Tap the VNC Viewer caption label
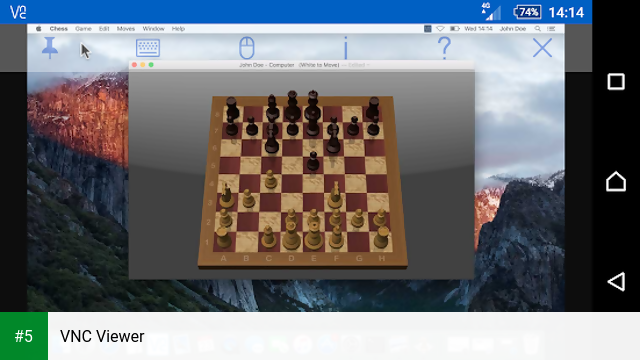Viewport: 640px width, 360px height. tap(102, 336)
